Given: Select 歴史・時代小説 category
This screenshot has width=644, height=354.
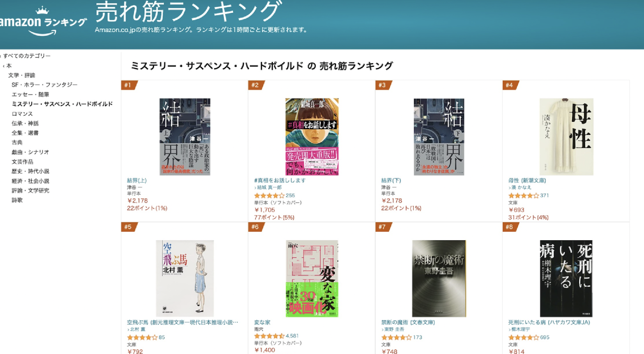Looking at the screenshot, I should click(30, 171).
